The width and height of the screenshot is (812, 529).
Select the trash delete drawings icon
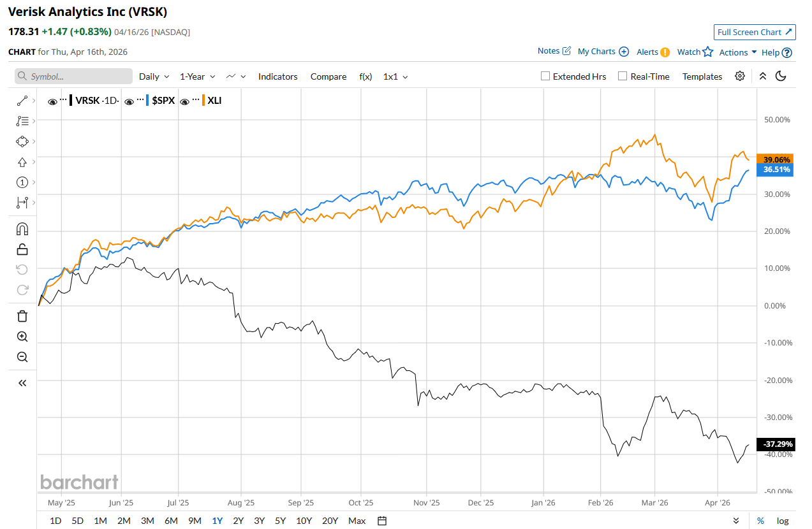22,315
